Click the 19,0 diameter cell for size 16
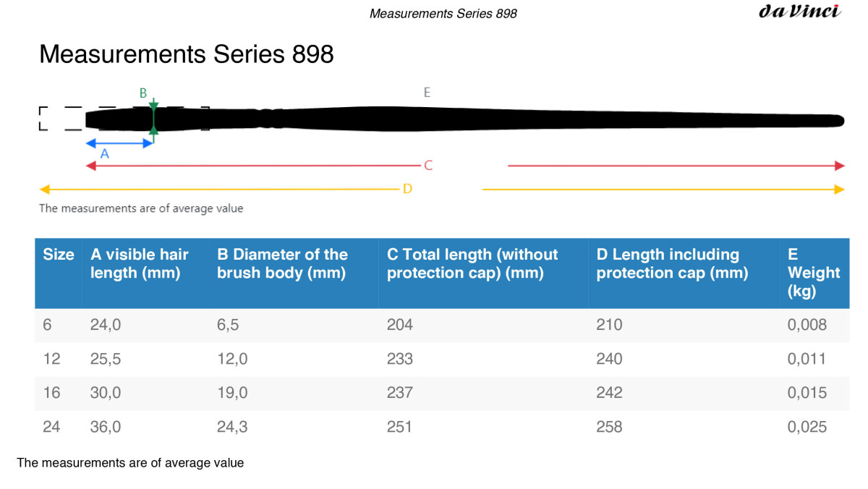The height and width of the screenshot is (489, 868). click(232, 392)
